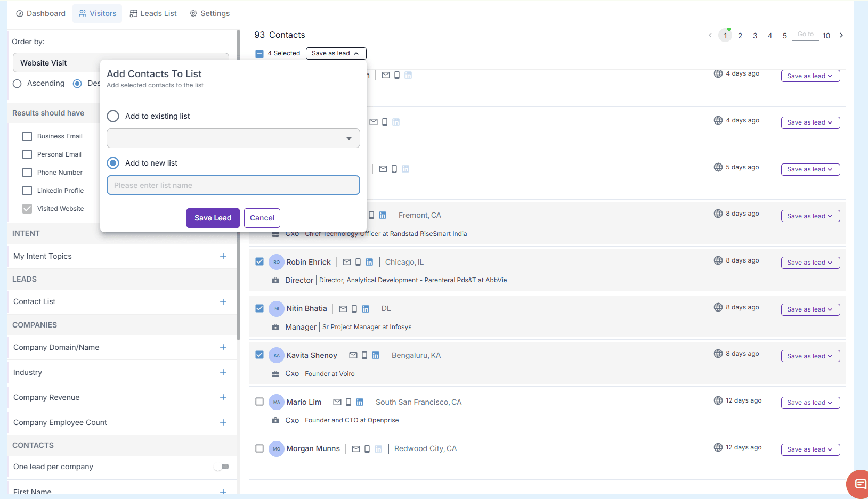Click plus icon beside My Intent Topics
Image resolution: width=868 pixels, height=499 pixels.
(223, 256)
